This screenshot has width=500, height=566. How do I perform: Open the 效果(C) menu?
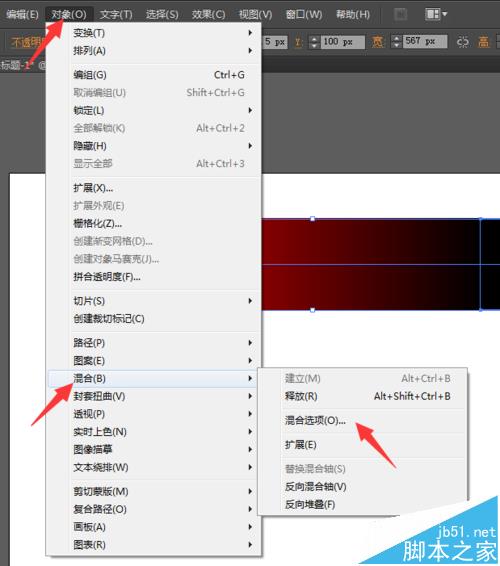(208, 14)
